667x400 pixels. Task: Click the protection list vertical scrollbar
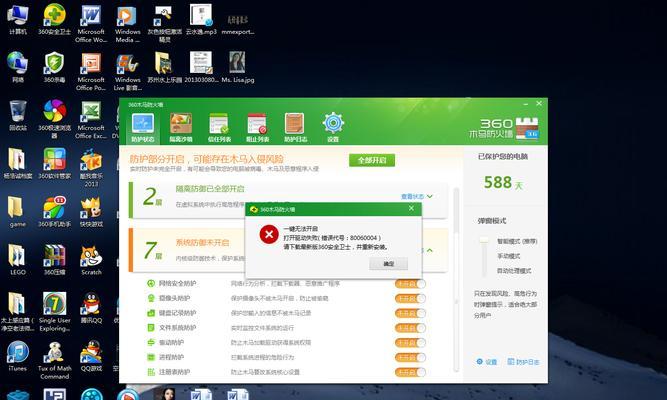click(456, 281)
